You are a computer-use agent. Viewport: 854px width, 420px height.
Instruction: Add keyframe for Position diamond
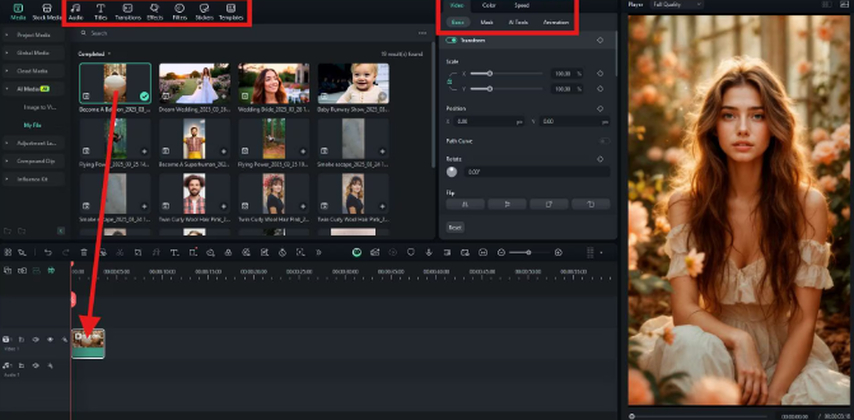click(600, 108)
